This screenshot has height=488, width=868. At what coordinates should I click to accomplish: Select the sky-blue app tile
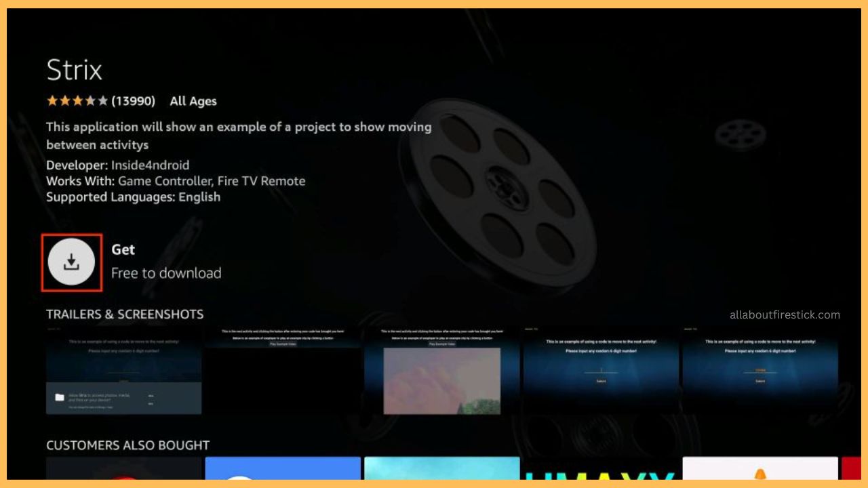[441, 468]
